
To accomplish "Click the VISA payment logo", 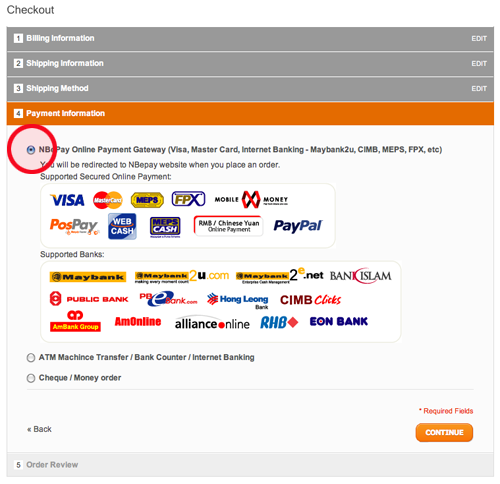I will tap(67, 200).
